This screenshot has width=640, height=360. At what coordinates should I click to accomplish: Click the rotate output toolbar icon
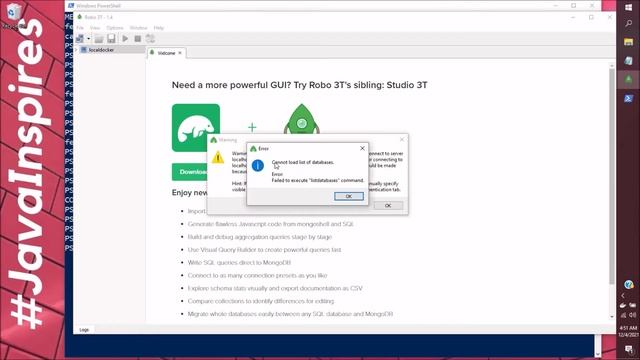click(150, 39)
